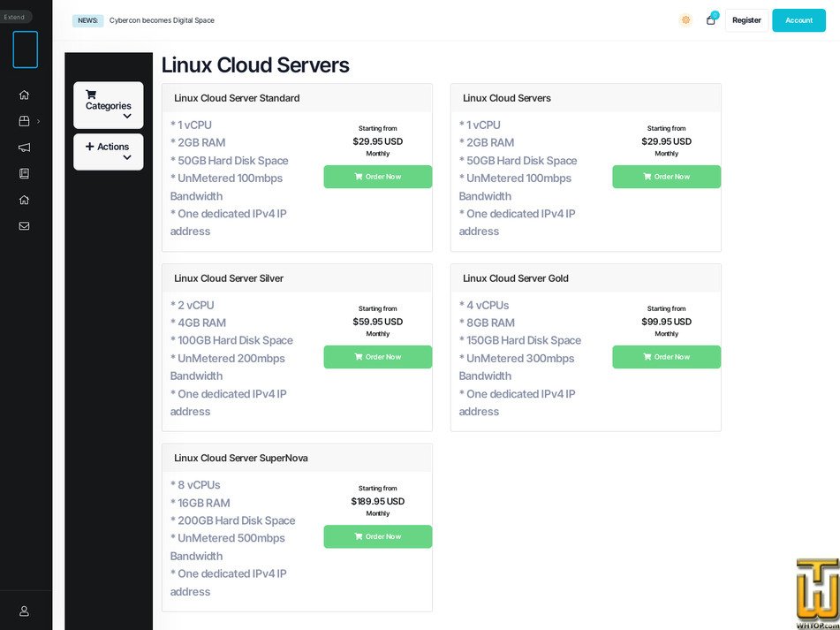Open the shopping cart icon in the header

710,20
